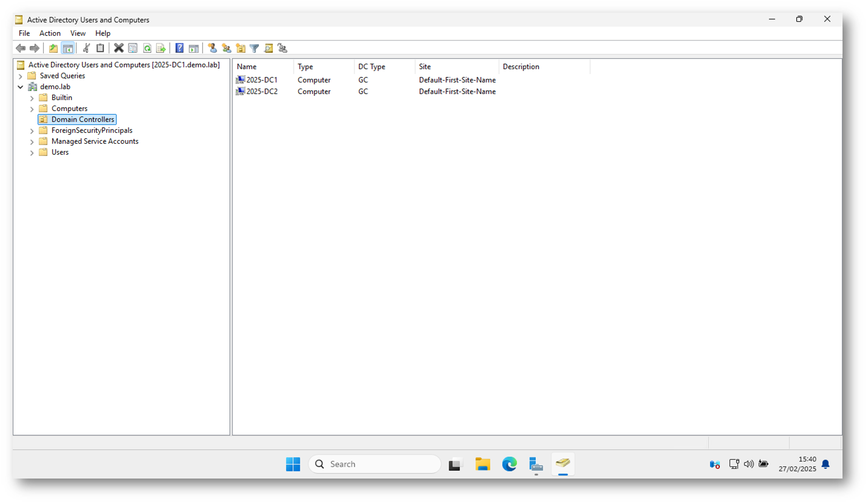
Task: Go up one level in the tree
Action: click(x=53, y=48)
